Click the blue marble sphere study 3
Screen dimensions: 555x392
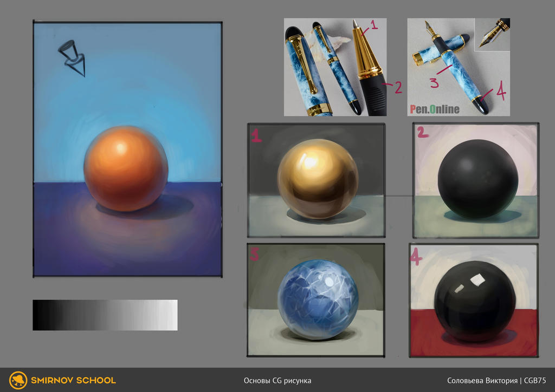[316, 300]
